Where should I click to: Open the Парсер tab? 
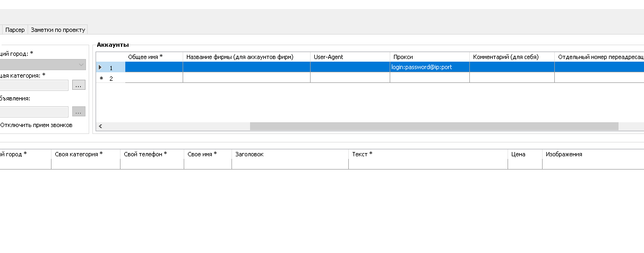click(15, 30)
